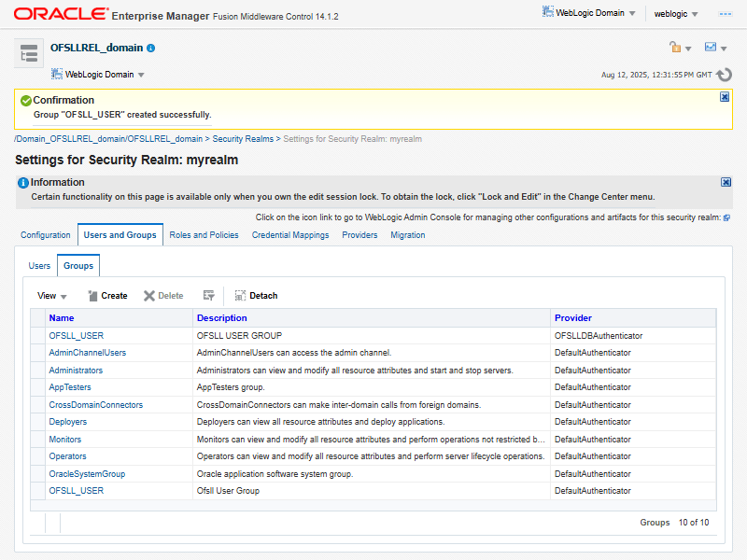Click the Query by Example filter icon
Image resolution: width=747 pixels, height=560 pixels.
209,296
